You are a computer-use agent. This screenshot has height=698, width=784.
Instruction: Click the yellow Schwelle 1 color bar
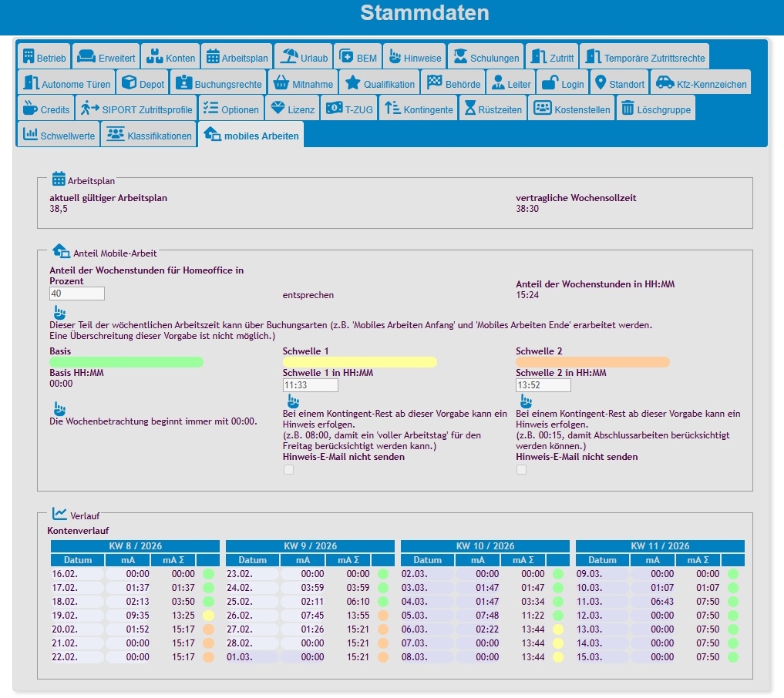pyautogui.click(x=359, y=362)
